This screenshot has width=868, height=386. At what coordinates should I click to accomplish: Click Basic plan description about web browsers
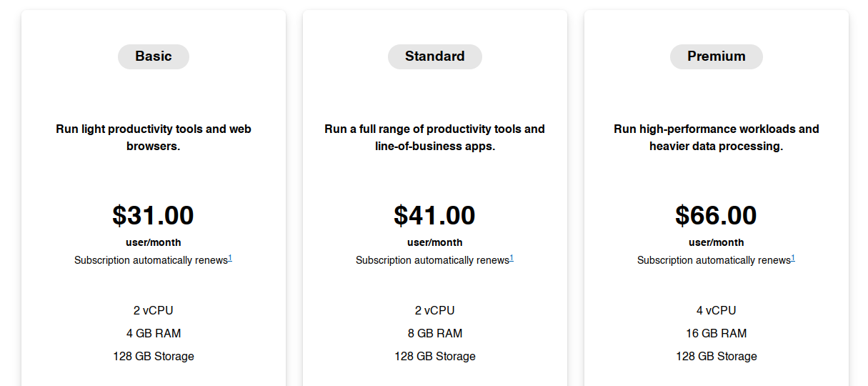[x=154, y=138]
